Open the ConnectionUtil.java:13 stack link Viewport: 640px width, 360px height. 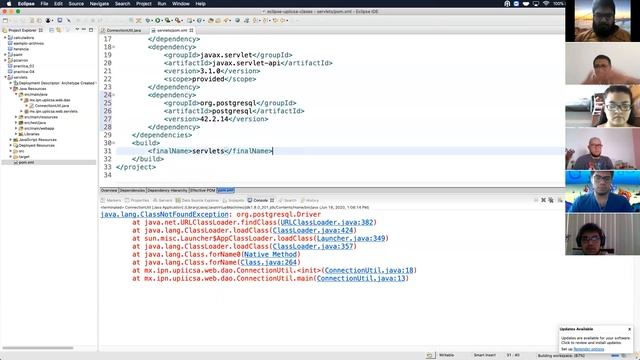(x=361, y=278)
